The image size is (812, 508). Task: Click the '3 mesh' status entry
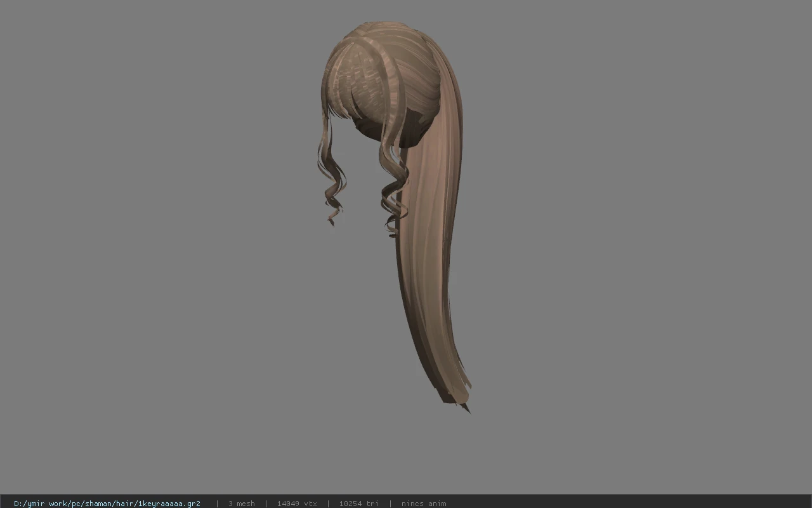[242, 504]
